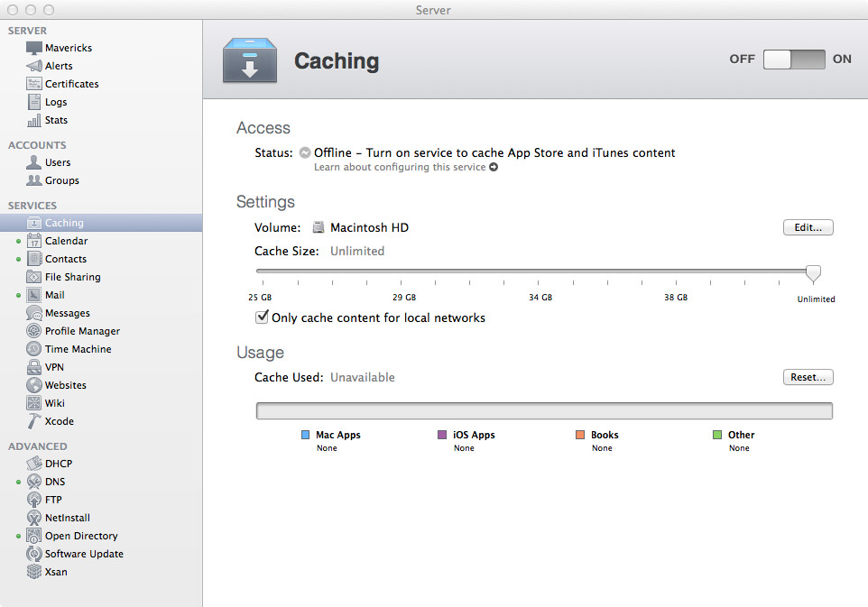Open the Profile Manager icon

click(33, 331)
